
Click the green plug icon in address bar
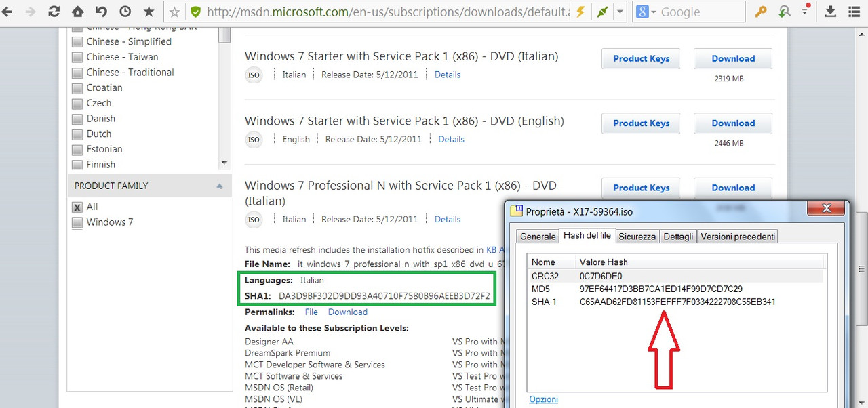(x=601, y=12)
